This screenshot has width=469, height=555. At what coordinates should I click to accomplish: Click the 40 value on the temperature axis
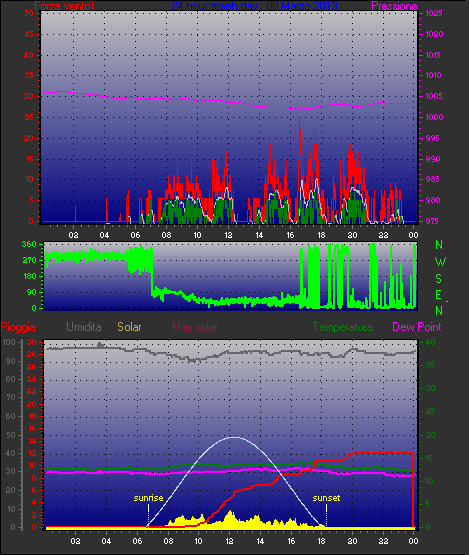click(430, 342)
